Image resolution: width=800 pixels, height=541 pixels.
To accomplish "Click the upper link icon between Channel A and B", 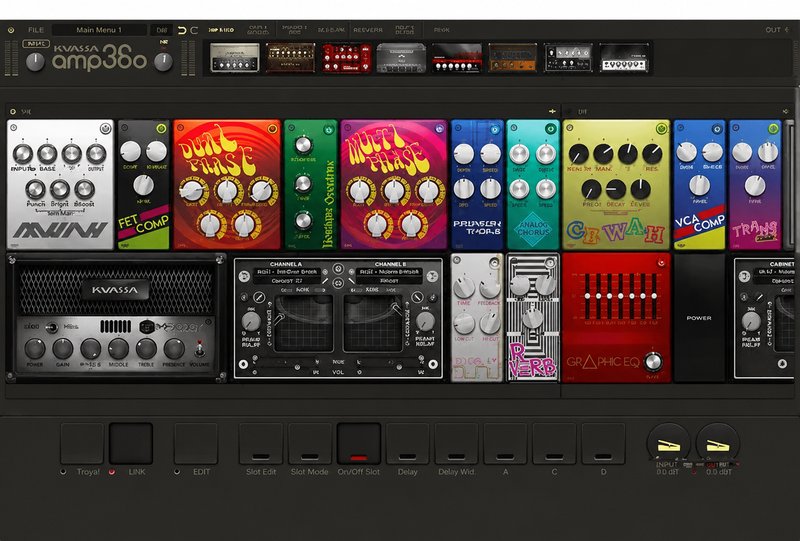I will tap(338, 269).
